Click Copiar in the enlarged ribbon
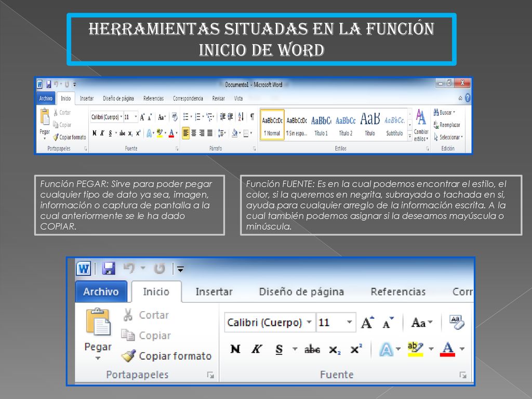This screenshot has width=532, height=399. [x=146, y=335]
